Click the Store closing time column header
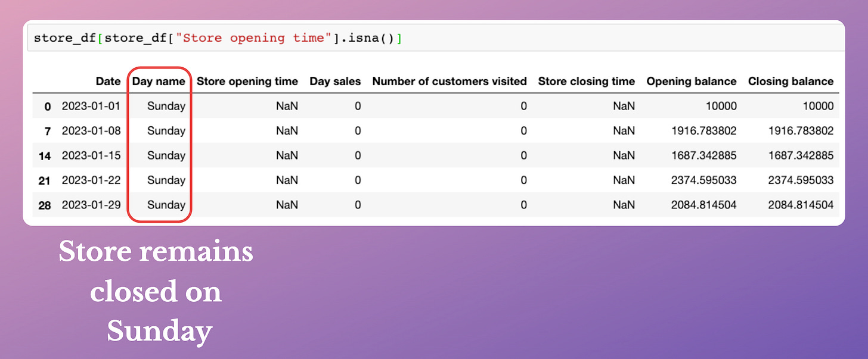Image resolution: width=868 pixels, height=359 pixels. click(586, 81)
